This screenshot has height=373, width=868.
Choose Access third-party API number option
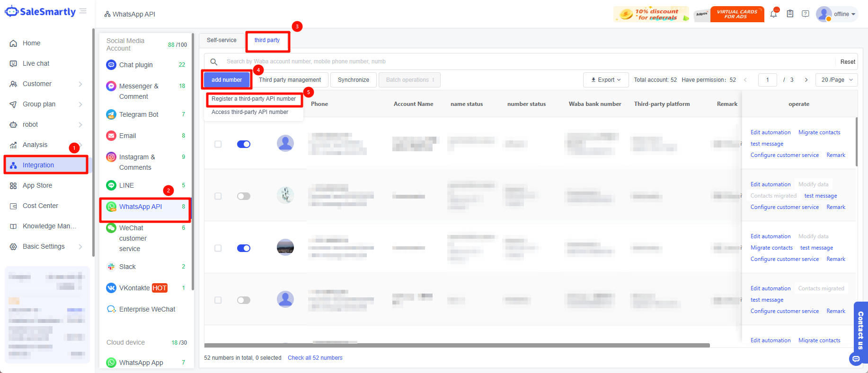tap(250, 113)
